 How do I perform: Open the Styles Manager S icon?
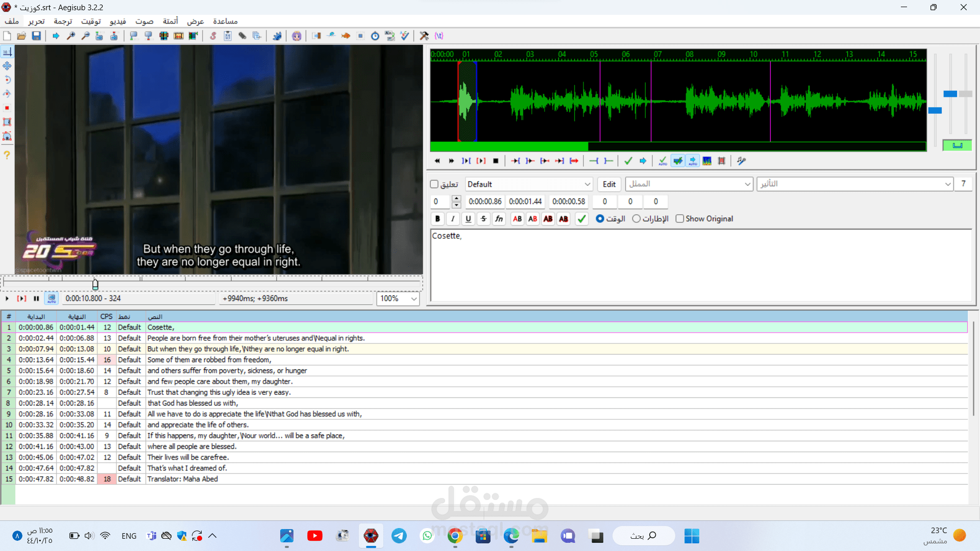pyautogui.click(x=213, y=36)
